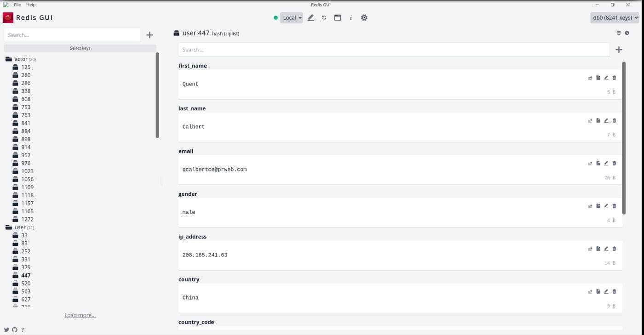Screen dimensions: 644x335
Task: Open the console window icon in the toolbar
Action: (x=337, y=17)
